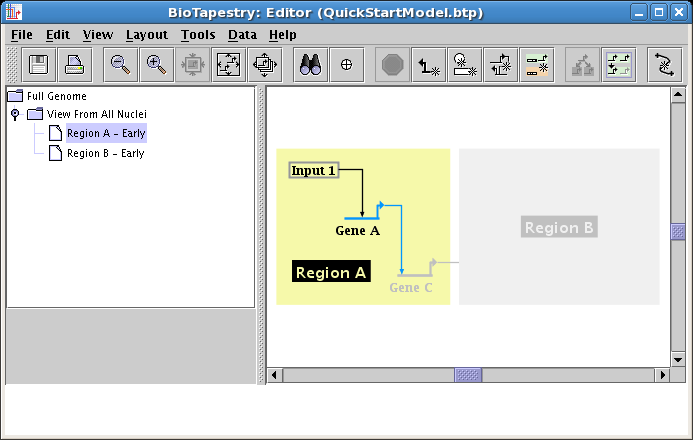The width and height of the screenshot is (693, 440).
Task: Click the Input 1 node box
Action: click(313, 170)
